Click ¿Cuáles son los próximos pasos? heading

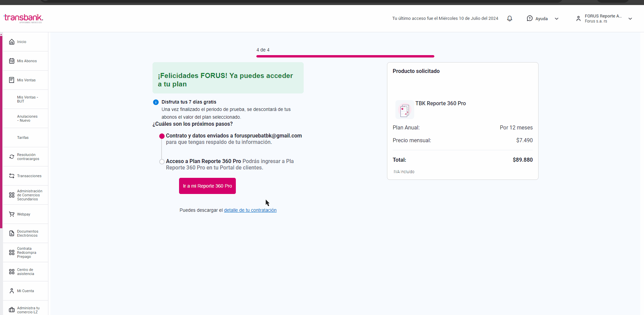point(192,124)
